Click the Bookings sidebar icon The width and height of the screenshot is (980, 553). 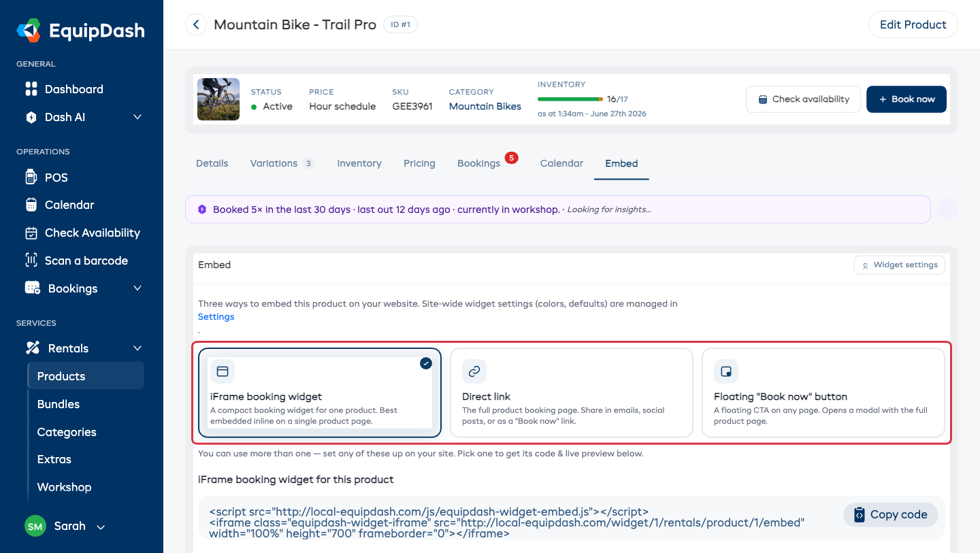[x=33, y=288]
